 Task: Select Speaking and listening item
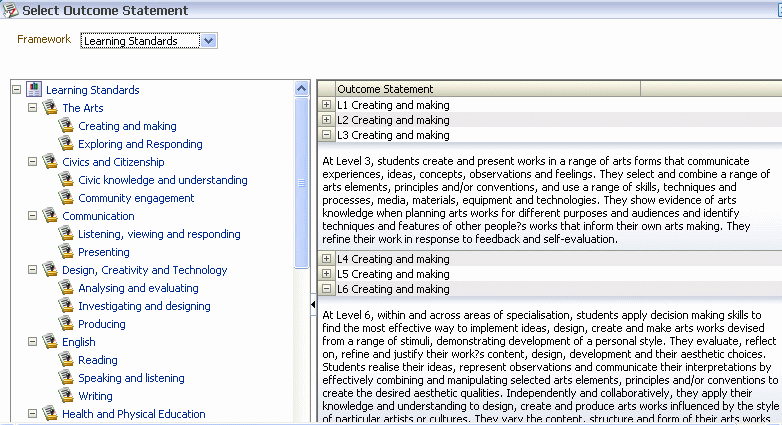point(131,378)
